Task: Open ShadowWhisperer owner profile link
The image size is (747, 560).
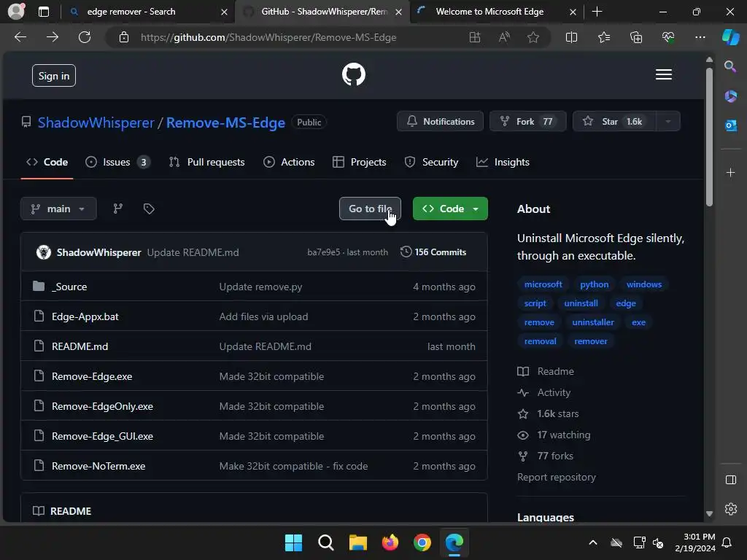Action: pos(96,122)
